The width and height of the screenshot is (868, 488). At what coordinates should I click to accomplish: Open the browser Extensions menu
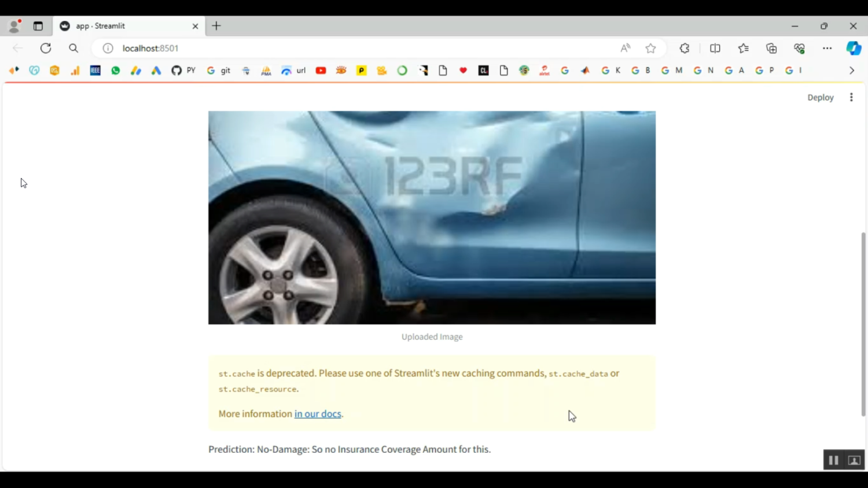(x=685, y=48)
